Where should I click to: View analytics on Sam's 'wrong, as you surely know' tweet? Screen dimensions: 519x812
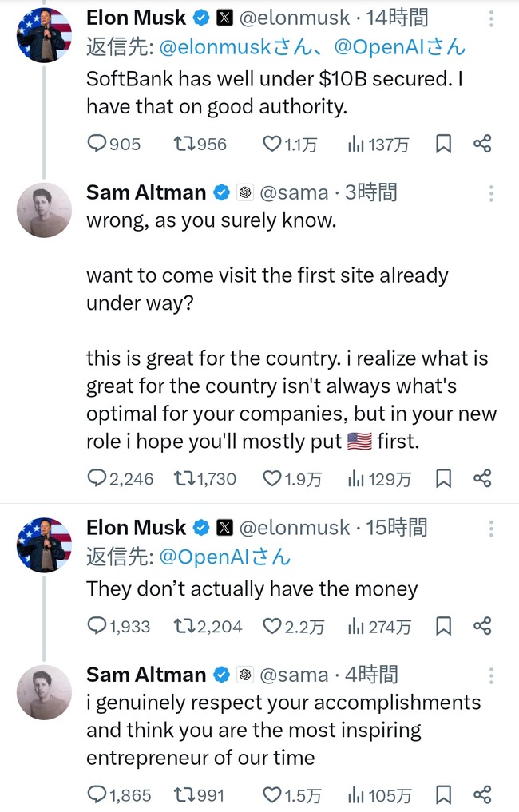(356, 478)
